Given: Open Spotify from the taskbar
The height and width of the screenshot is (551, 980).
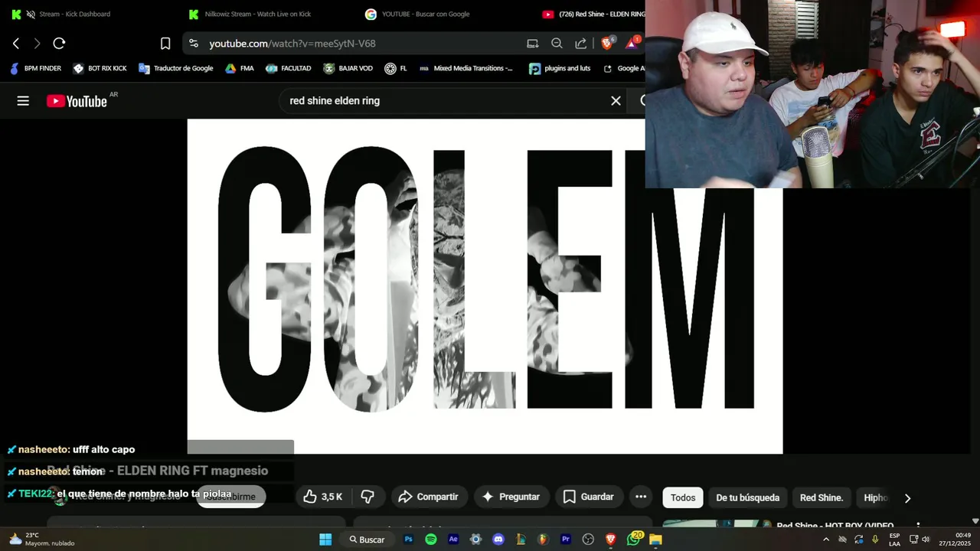Looking at the screenshot, I should [431, 540].
